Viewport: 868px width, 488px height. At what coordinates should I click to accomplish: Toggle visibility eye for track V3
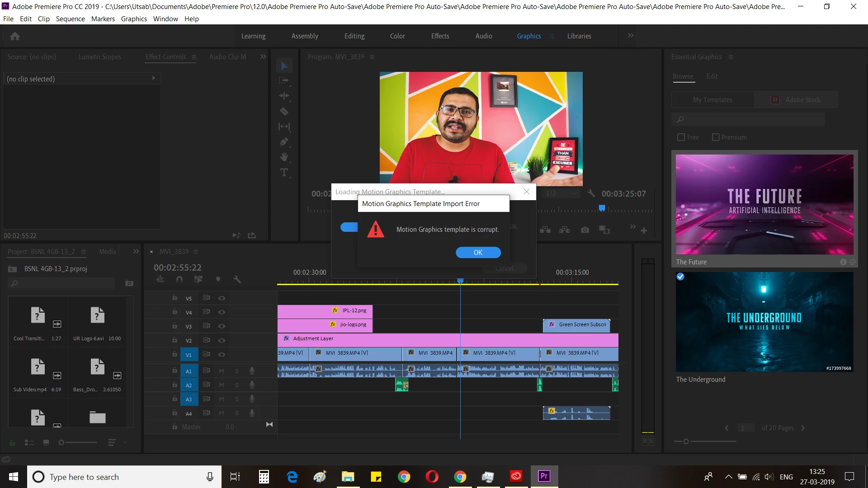(222, 326)
